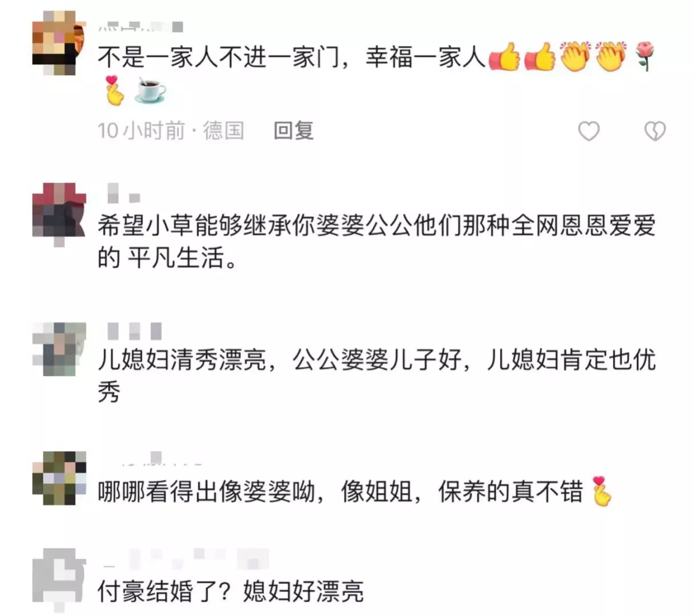Like the first comment with heart icon
Image resolution: width=694 pixels, height=616 pixels.
pyautogui.click(x=588, y=131)
